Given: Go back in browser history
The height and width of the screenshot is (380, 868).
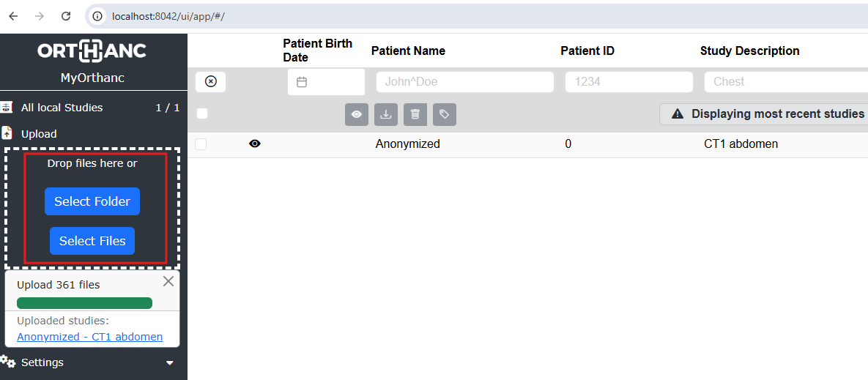Looking at the screenshot, I should 13,15.
